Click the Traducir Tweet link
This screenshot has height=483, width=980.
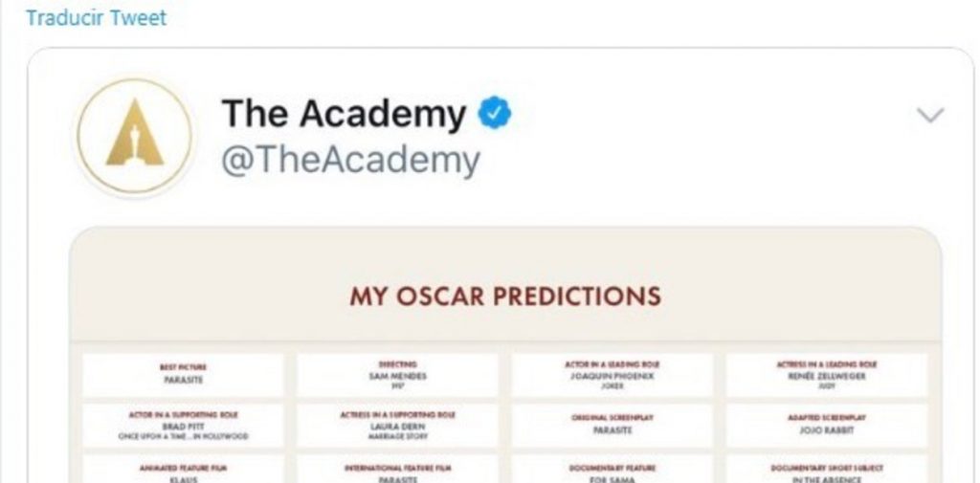pyautogui.click(x=96, y=17)
